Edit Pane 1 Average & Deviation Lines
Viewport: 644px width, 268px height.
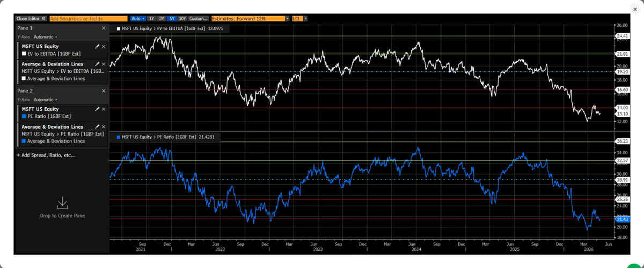[97, 64]
